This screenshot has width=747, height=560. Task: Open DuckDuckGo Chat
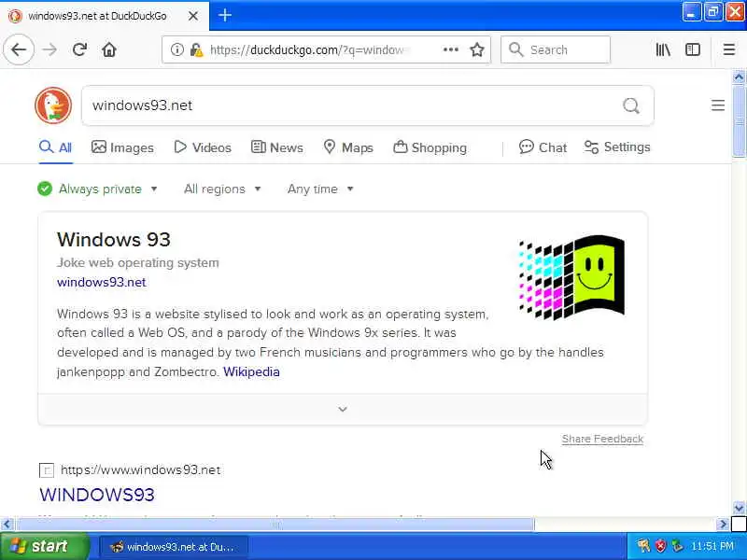pyautogui.click(x=543, y=147)
